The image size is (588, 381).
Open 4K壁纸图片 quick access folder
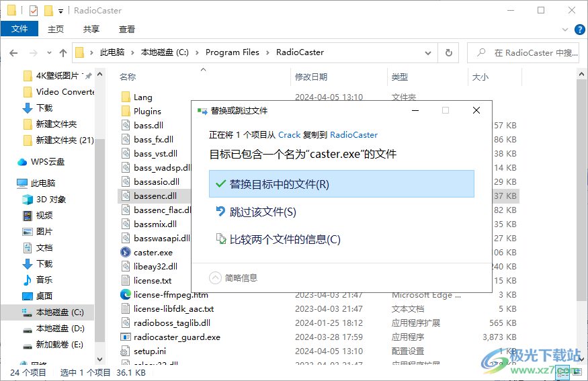[x=57, y=76]
